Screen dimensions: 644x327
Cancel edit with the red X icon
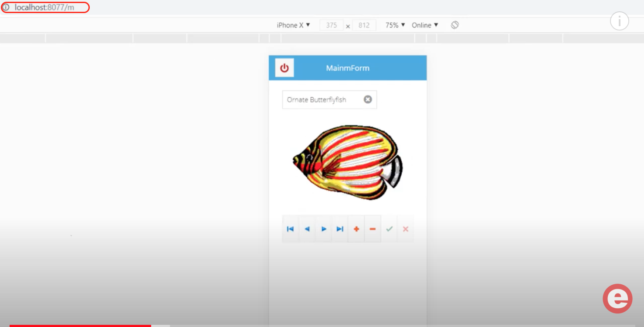406,229
